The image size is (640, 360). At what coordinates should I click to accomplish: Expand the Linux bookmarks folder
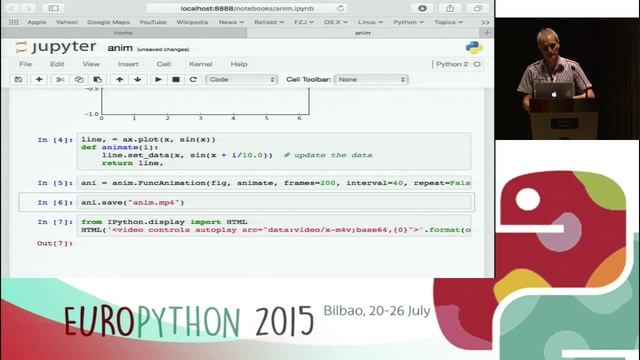(371, 22)
